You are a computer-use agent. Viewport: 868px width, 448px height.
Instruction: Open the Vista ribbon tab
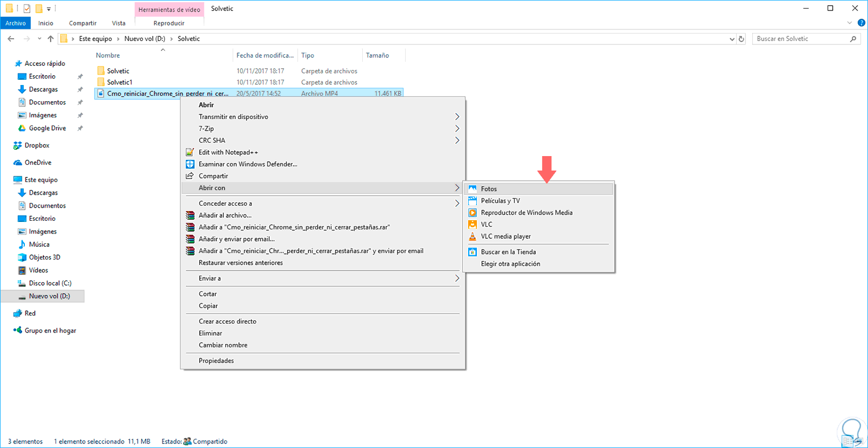click(x=119, y=23)
